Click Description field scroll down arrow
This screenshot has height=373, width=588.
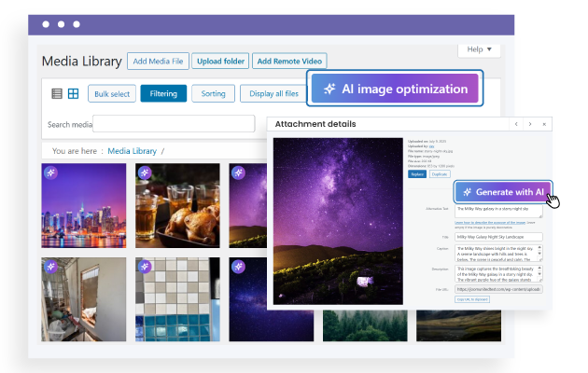pos(539,274)
